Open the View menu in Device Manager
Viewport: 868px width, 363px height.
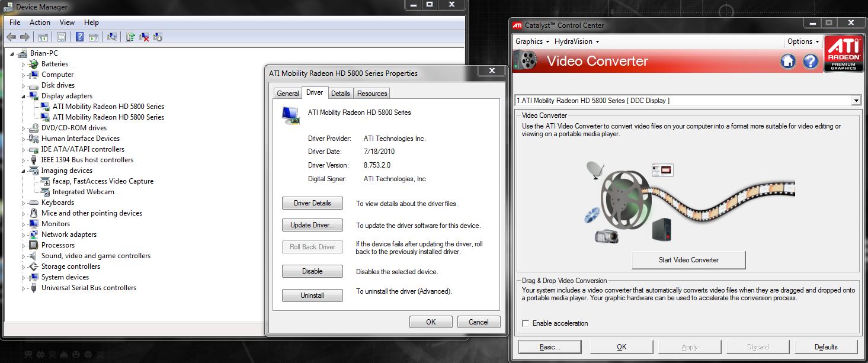[67, 23]
